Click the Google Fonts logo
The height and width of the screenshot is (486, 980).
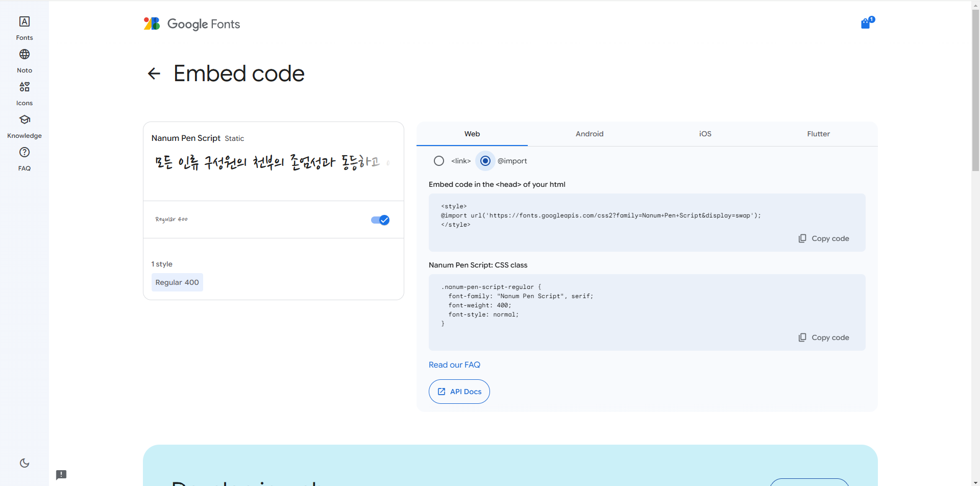(192, 24)
